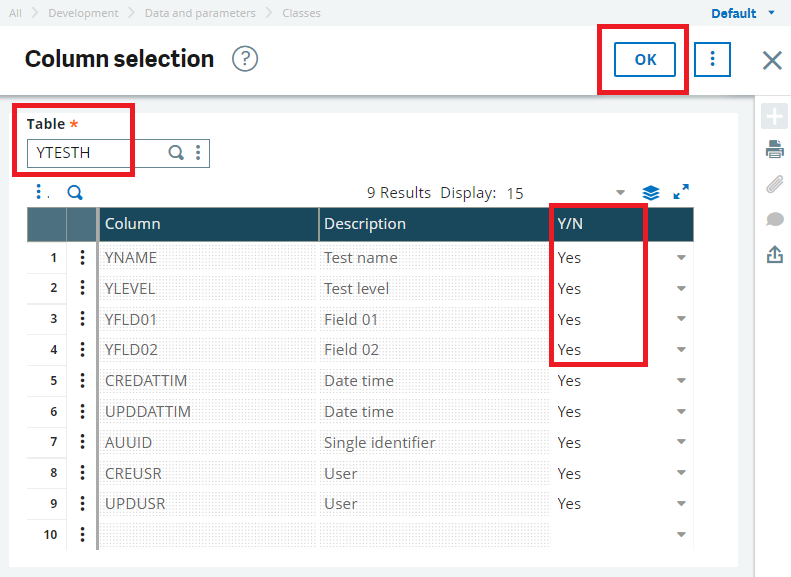Open the comments speech bubble icon
The image size is (791, 577).
[x=775, y=219]
